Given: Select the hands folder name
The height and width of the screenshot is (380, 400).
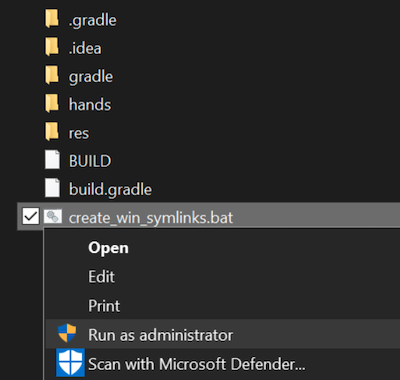Looking at the screenshot, I should point(90,104).
